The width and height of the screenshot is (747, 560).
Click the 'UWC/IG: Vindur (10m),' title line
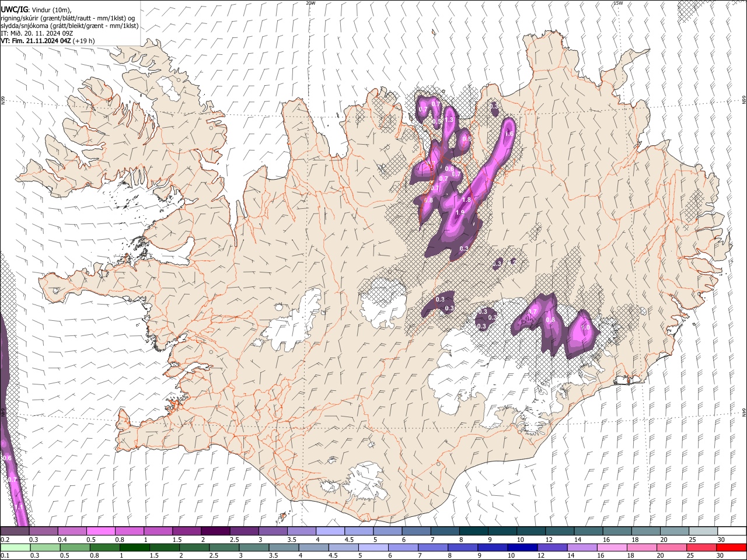(x=36, y=10)
